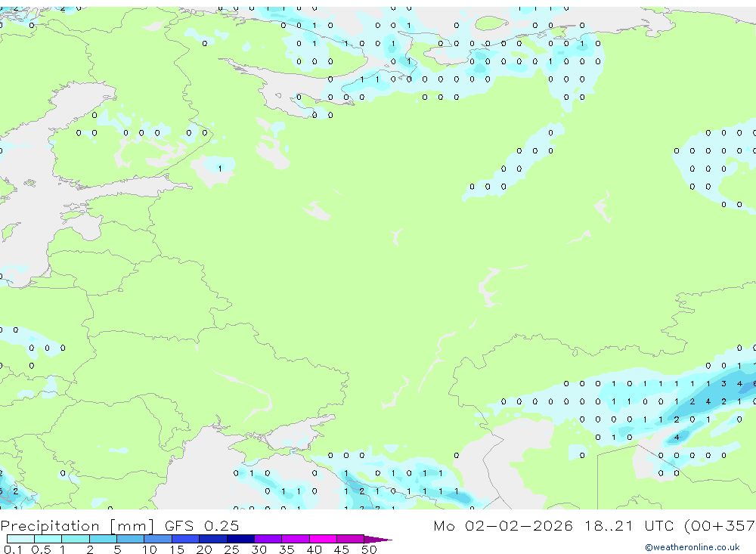Select the 18..21 UTC time label
The height and width of the screenshot is (554, 756).
click(x=629, y=526)
